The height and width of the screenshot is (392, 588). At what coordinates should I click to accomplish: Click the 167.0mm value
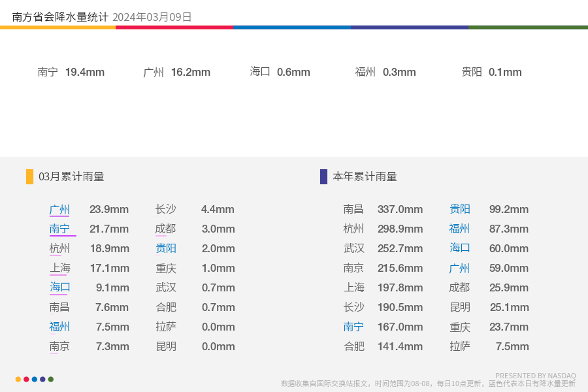[400, 327]
